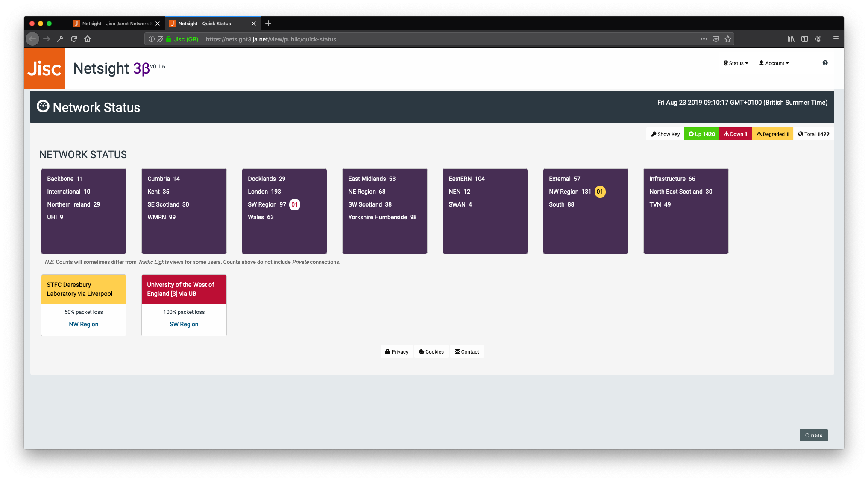868x481 pixels.
Task: Click the help question mark icon
Action: (825, 63)
